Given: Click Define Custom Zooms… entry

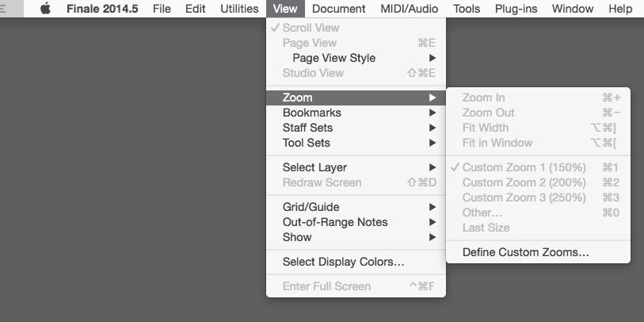Looking at the screenshot, I should [526, 252].
